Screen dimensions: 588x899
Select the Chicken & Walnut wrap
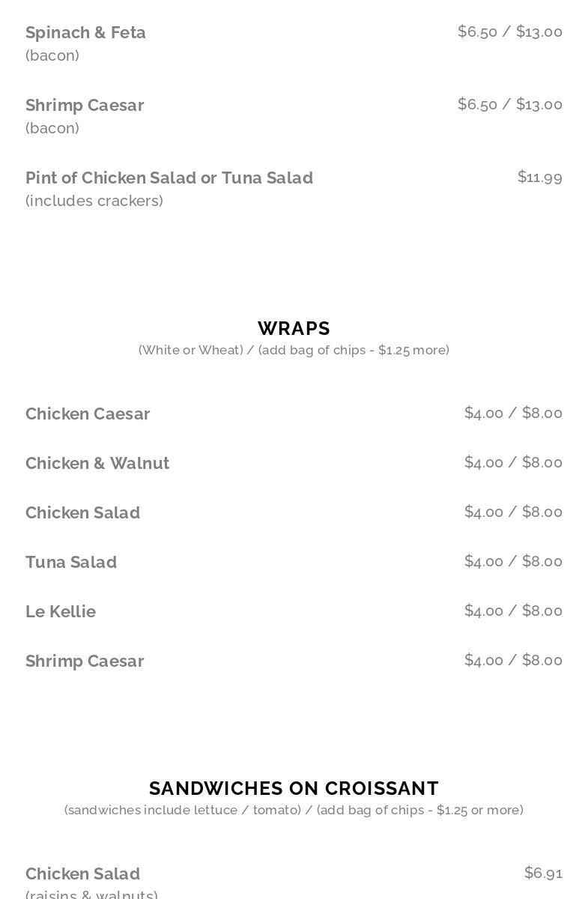[97, 463]
